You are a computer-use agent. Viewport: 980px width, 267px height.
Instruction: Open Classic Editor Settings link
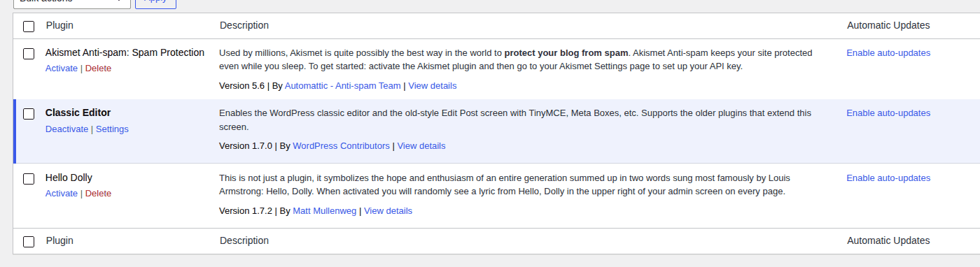coord(112,129)
